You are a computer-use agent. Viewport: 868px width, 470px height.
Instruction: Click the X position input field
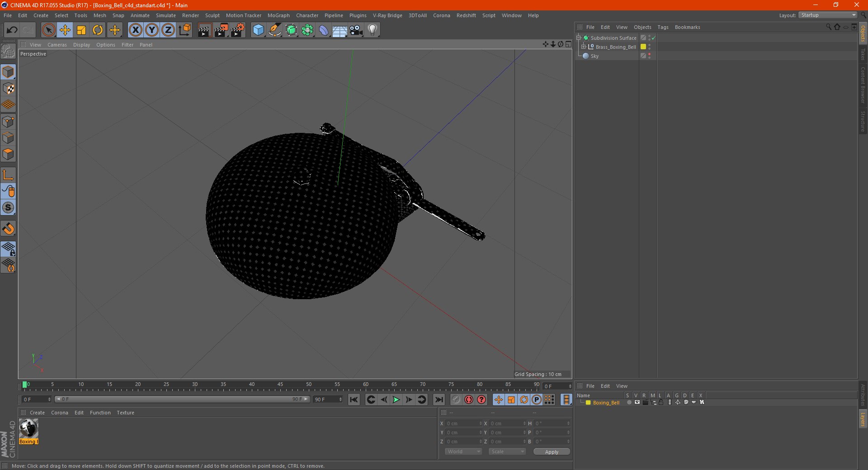[x=462, y=423]
